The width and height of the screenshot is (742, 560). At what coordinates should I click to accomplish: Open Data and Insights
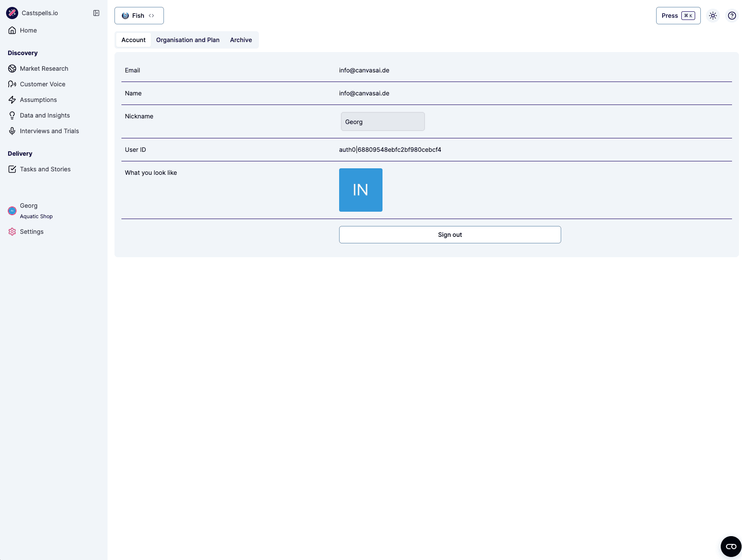click(x=45, y=115)
